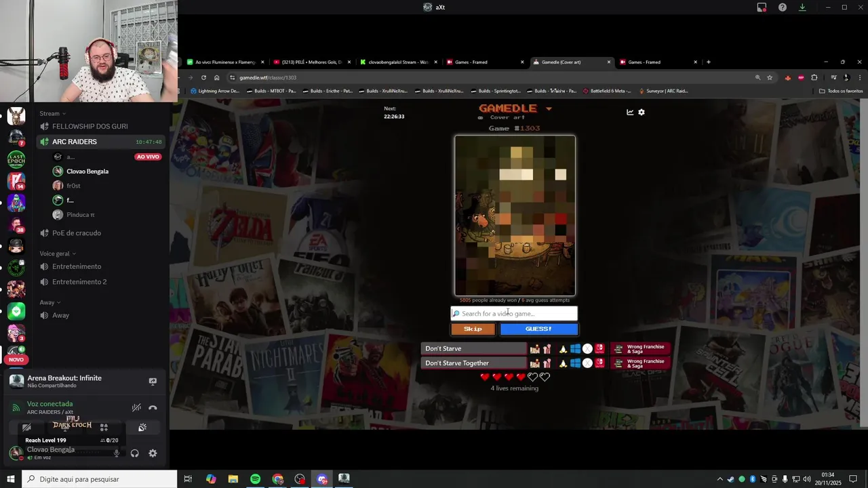
Task: Click Xbox icon in Don't Starve row
Action: tap(587, 348)
